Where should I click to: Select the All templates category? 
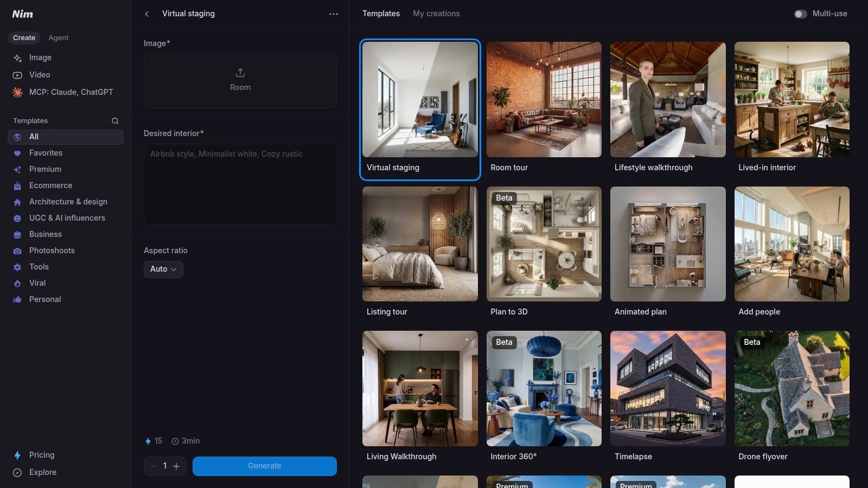pos(66,137)
